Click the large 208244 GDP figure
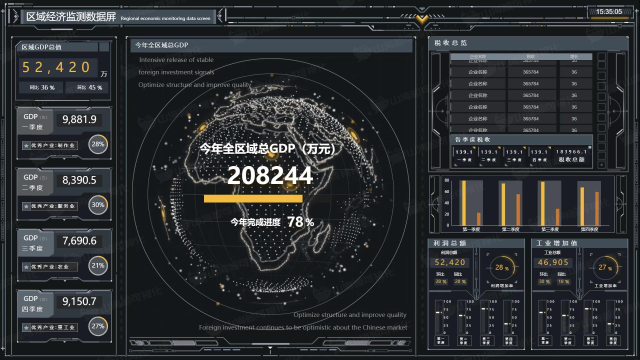The height and width of the screenshot is (360, 640). click(x=270, y=176)
